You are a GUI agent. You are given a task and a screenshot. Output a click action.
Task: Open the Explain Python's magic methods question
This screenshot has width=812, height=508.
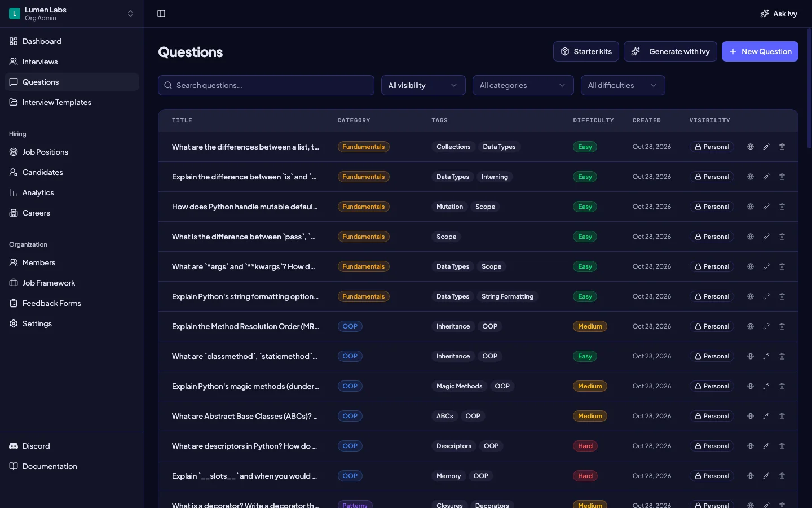tap(245, 386)
